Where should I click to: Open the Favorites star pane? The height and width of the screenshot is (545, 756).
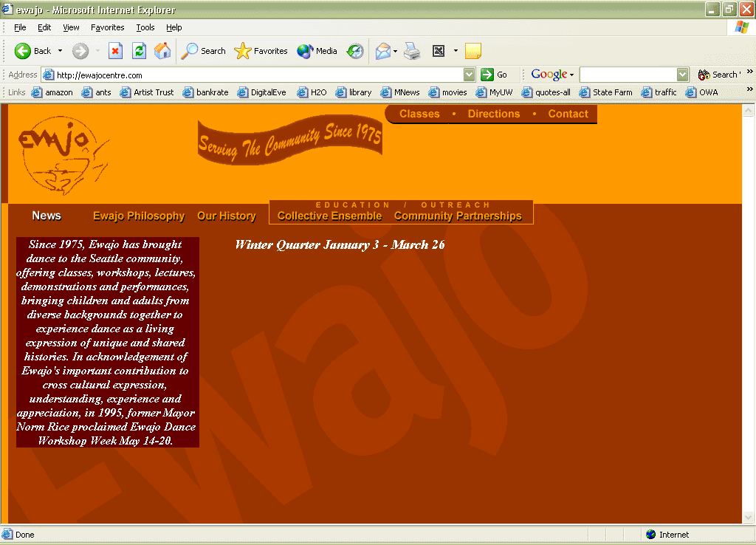[261, 51]
